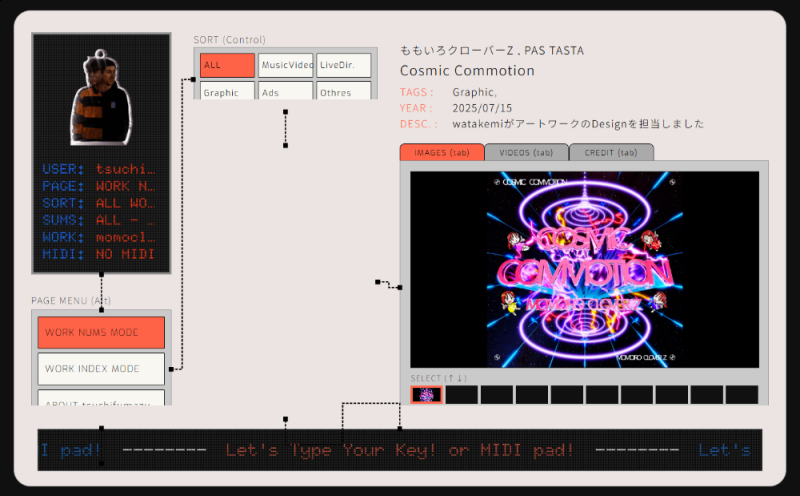Click the PAGE MENU (Alt) label
This screenshot has height=496, width=800.
(x=71, y=301)
